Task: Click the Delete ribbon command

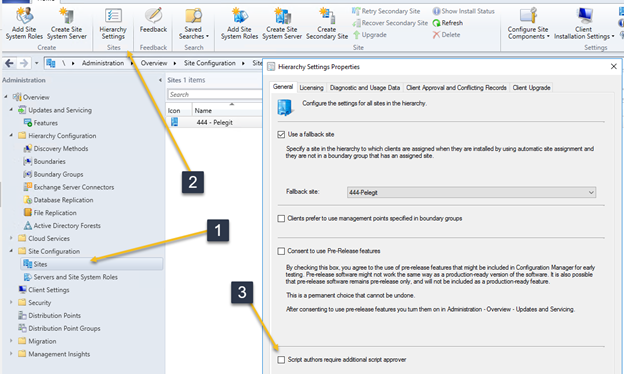Action: coord(447,35)
